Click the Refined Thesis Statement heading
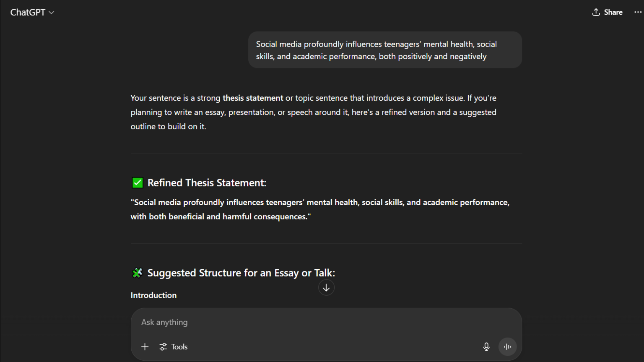 [207, 183]
